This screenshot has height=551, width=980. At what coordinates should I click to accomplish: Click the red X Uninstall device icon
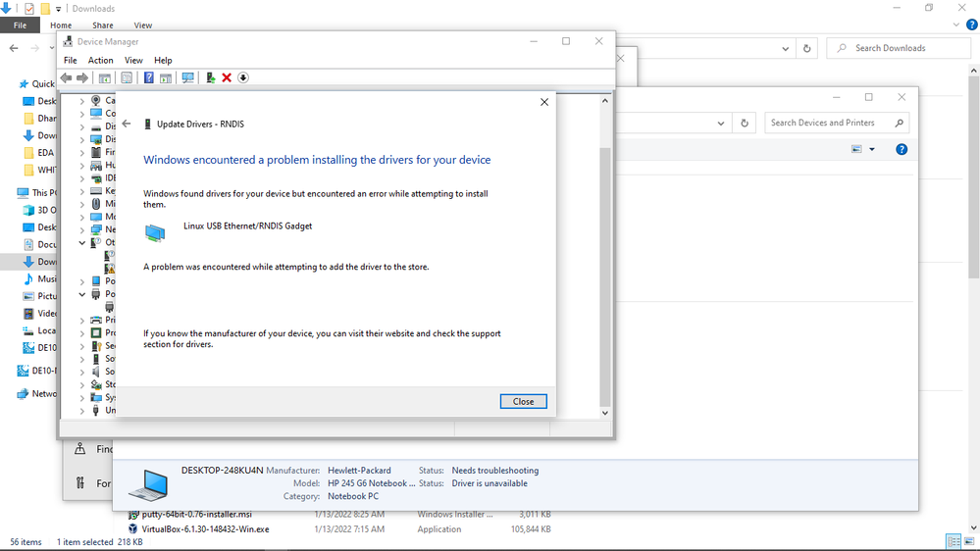[227, 77]
